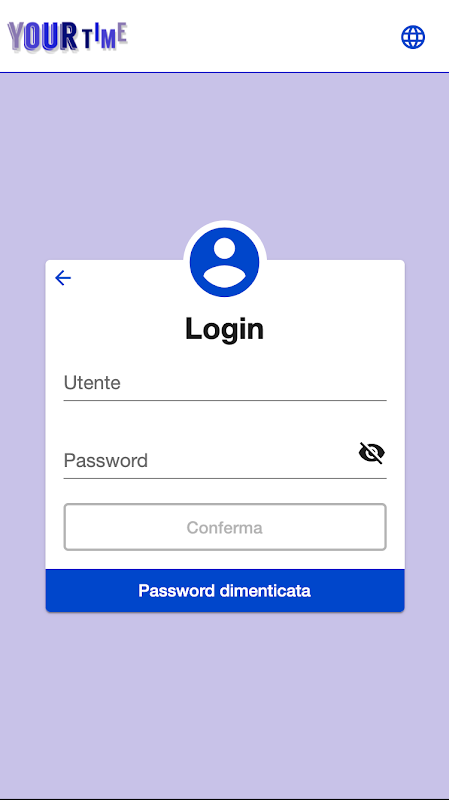This screenshot has height=800, width=449.
Task: Submit login with the Conferma button
Action: 225,527
